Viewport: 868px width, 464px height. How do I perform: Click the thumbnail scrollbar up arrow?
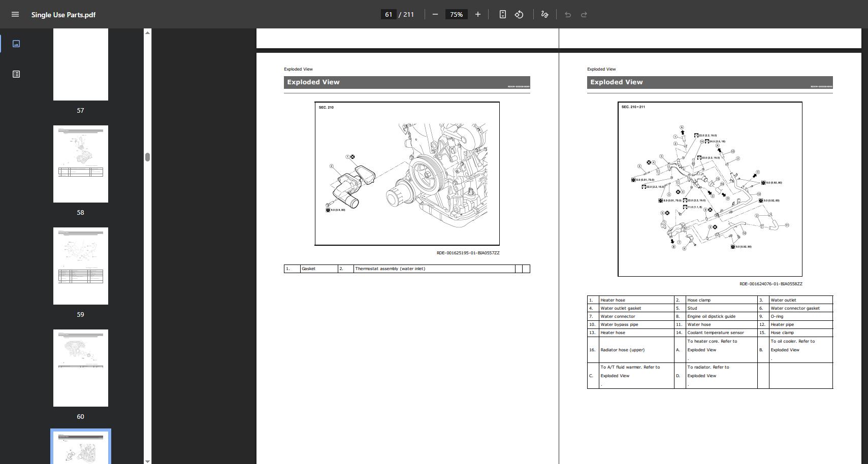click(147, 32)
